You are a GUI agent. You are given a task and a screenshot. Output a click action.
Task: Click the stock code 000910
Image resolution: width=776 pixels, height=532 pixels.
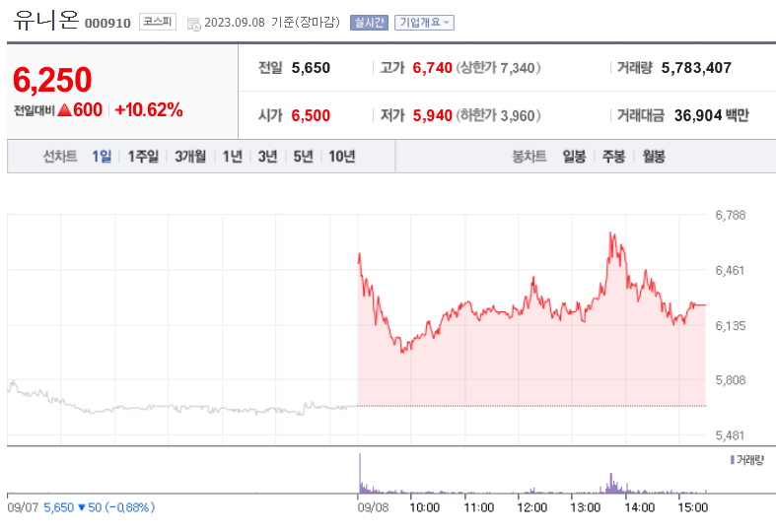tap(107, 24)
